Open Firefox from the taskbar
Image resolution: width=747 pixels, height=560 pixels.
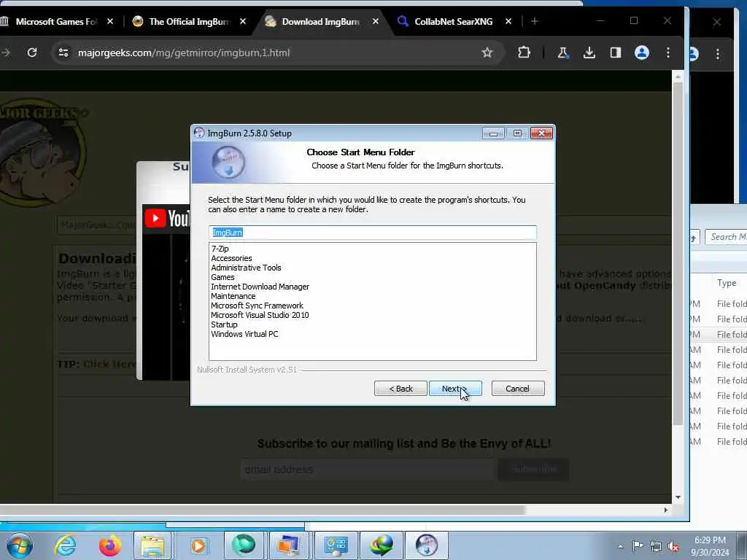tap(109, 545)
